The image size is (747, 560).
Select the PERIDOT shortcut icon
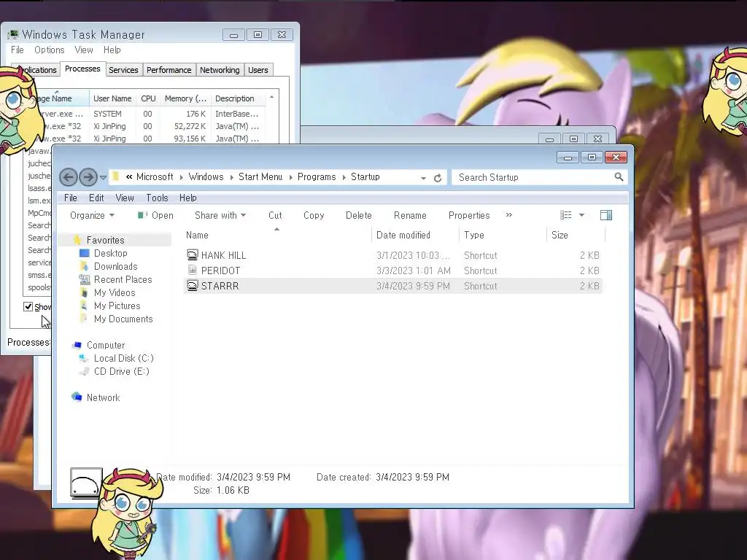pyautogui.click(x=192, y=270)
